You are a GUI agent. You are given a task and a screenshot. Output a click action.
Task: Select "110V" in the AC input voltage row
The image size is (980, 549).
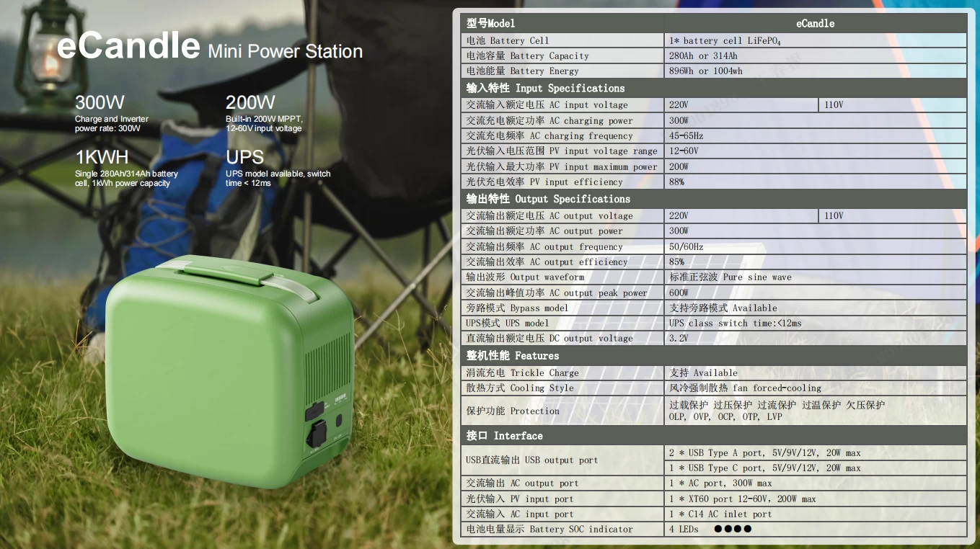click(834, 104)
